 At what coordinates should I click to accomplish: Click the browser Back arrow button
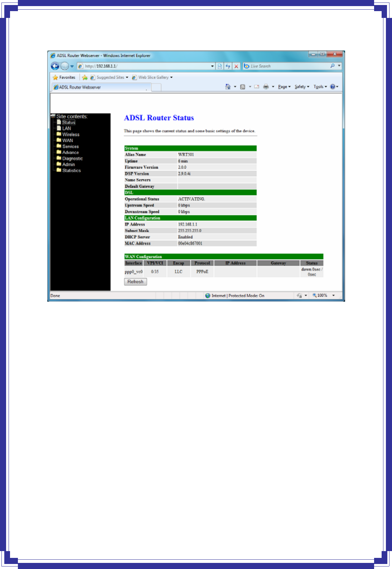55,66
